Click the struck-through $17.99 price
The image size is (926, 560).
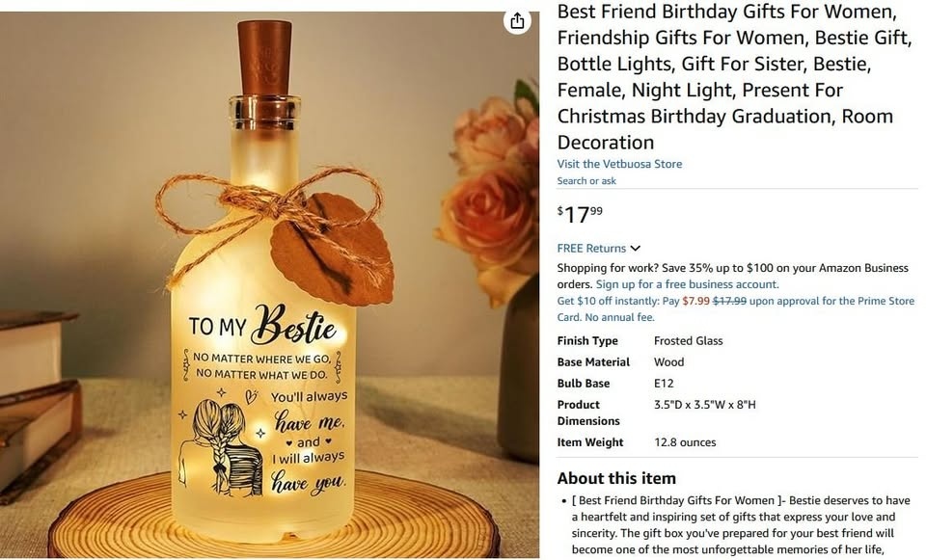pyautogui.click(x=729, y=301)
